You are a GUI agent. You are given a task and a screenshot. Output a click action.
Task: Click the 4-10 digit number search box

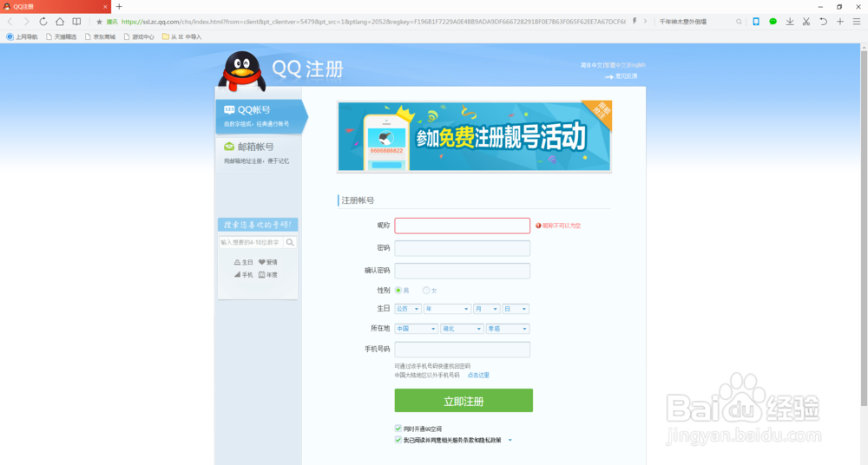[x=252, y=242]
